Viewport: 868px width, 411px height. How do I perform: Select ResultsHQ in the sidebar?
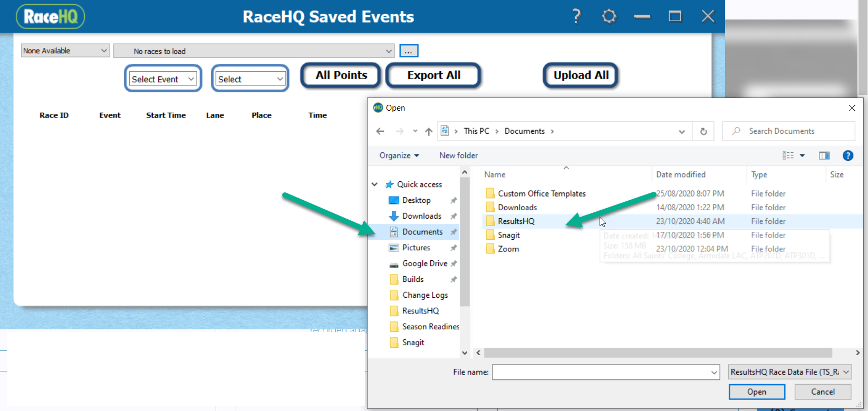click(420, 311)
